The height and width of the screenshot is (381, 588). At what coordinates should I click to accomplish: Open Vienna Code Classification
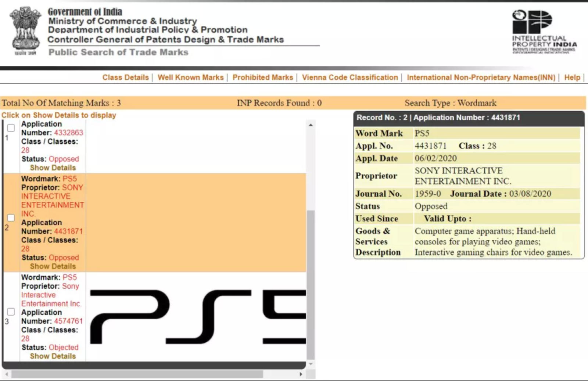point(350,78)
